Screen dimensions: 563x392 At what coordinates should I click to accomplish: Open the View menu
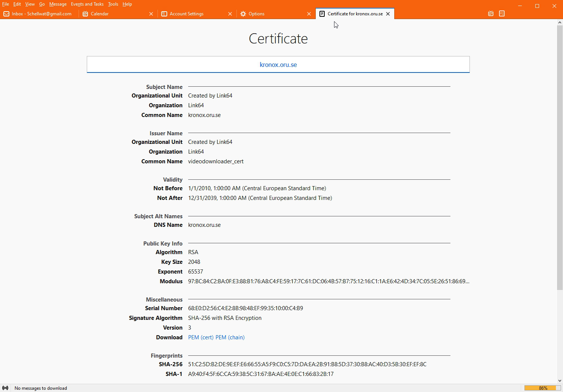click(x=30, y=4)
